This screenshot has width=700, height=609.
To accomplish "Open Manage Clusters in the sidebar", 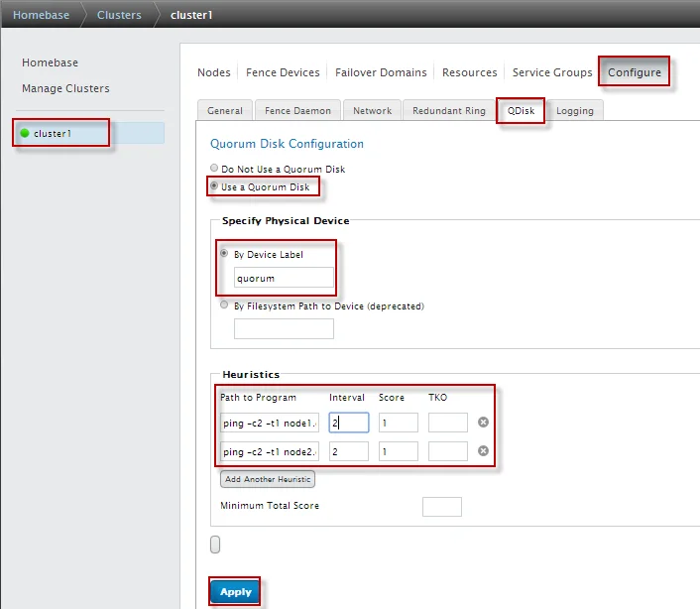I will tap(65, 88).
